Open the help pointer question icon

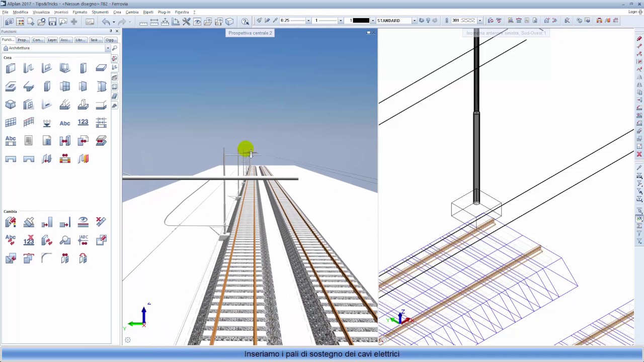click(x=245, y=22)
